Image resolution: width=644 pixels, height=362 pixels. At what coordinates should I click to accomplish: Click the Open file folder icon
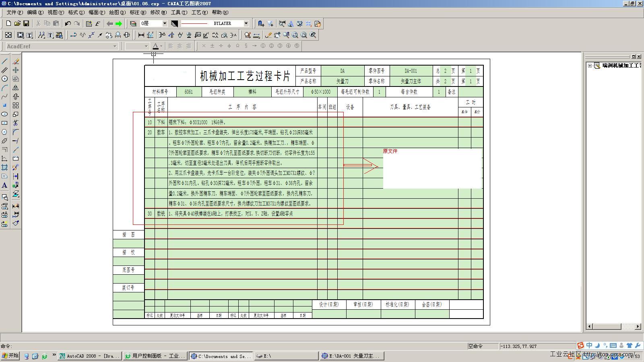[x=18, y=23]
